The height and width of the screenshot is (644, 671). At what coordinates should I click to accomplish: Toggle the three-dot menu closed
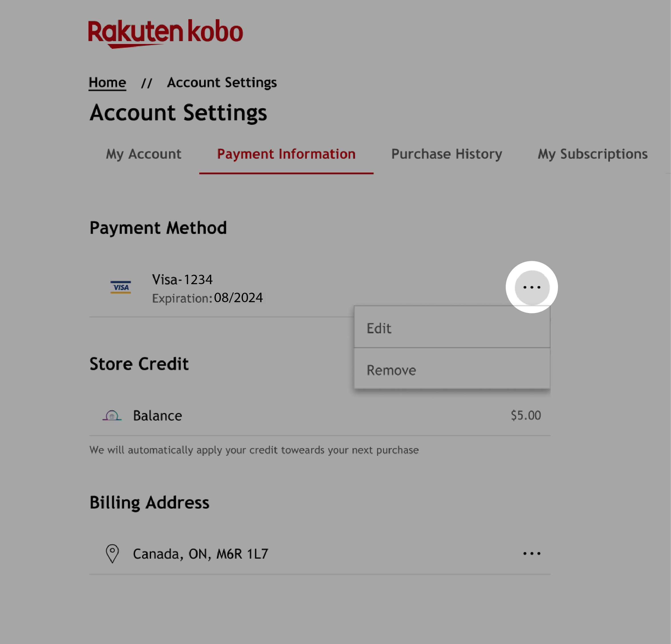click(x=532, y=287)
